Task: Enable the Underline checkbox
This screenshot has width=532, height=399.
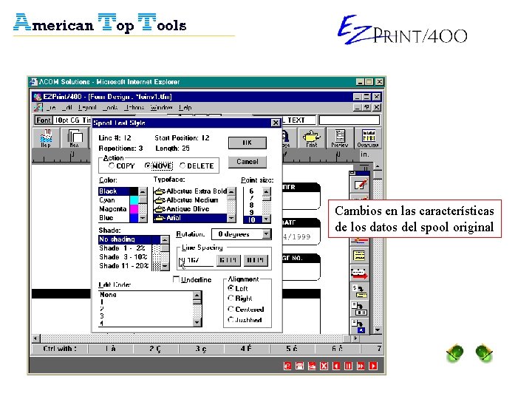Action: (x=176, y=279)
